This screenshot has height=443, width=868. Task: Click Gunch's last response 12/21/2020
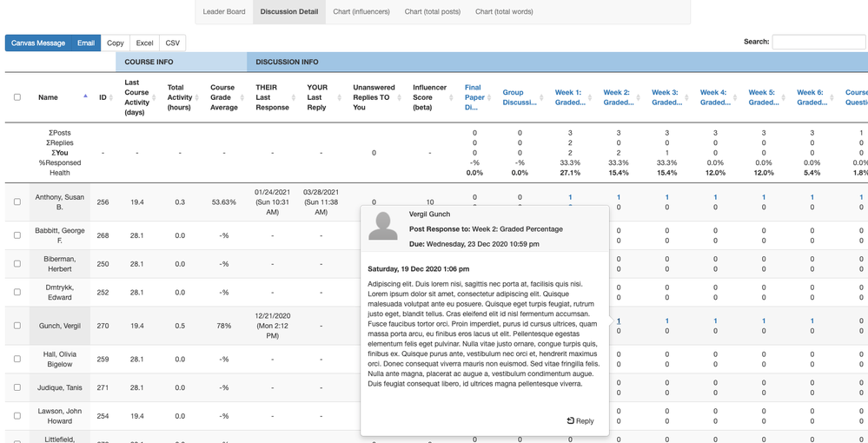pos(272,326)
